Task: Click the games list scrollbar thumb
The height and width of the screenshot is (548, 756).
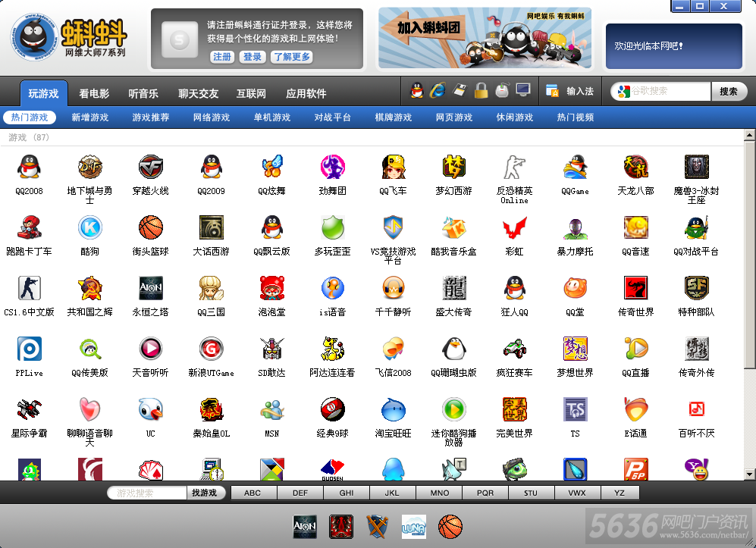Action: pyautogui.click(x=749, y=255)
